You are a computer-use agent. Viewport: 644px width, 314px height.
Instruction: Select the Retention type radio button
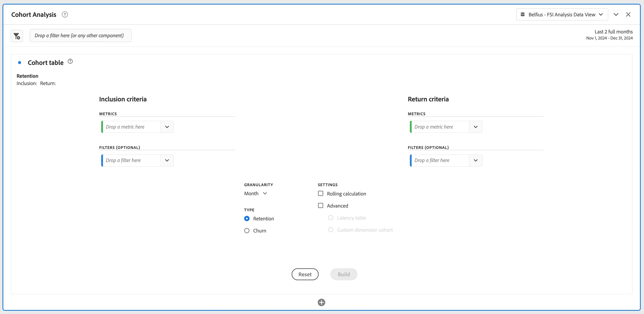coord(247,218)
